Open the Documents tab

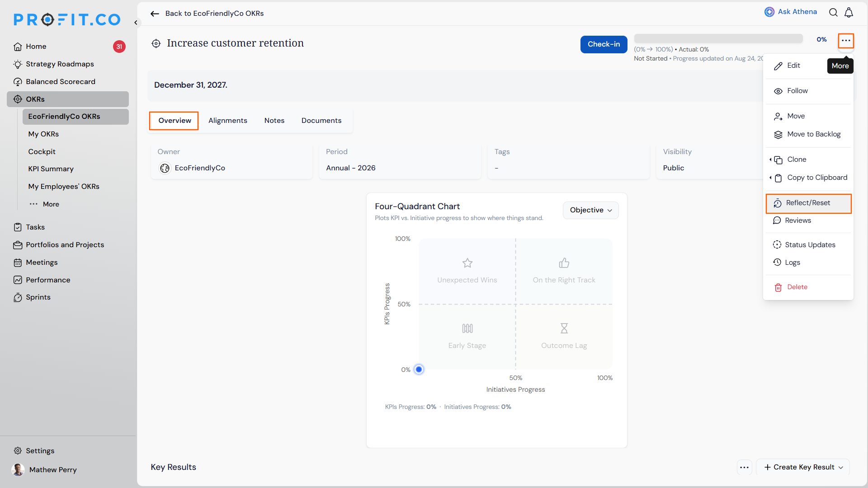(x=321, y=121)
